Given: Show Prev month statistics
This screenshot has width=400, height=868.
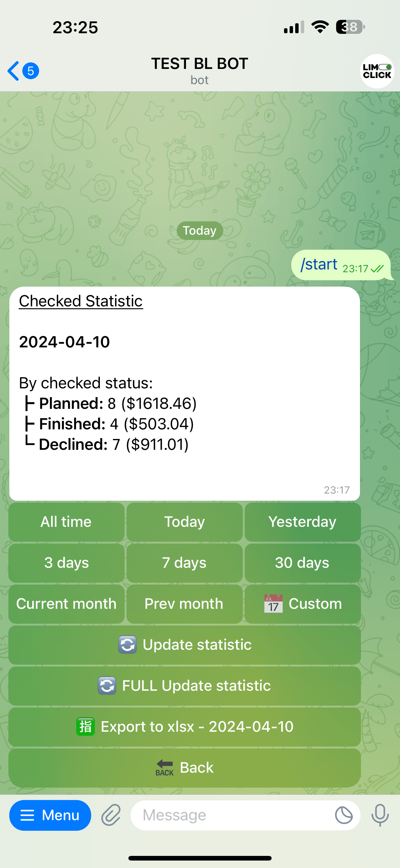Looking at the screenshot, I should click(x=184, y=604).
